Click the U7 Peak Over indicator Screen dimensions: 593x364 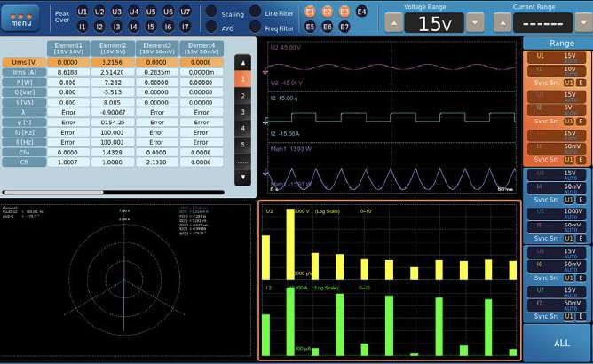pos(185,12)
